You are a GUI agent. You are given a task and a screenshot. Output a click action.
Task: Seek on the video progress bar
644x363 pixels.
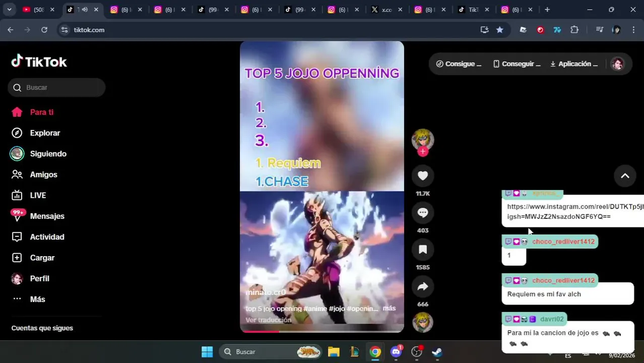[x=322, y=331]
